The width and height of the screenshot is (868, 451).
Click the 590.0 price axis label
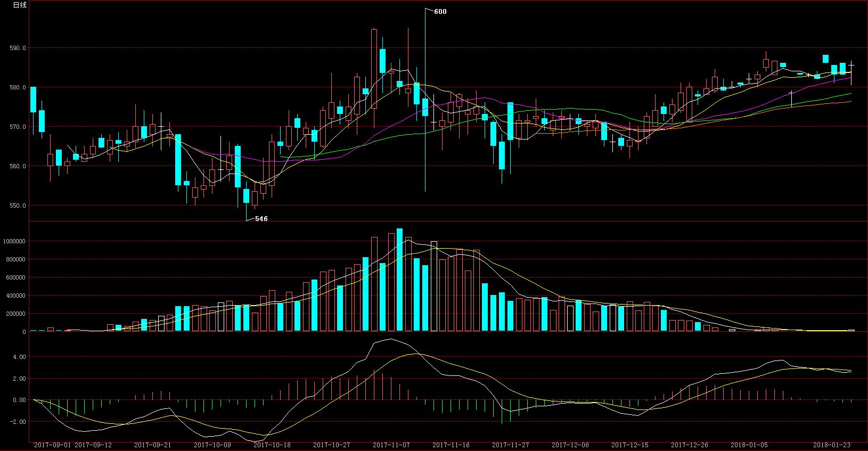tap(18, 48)
